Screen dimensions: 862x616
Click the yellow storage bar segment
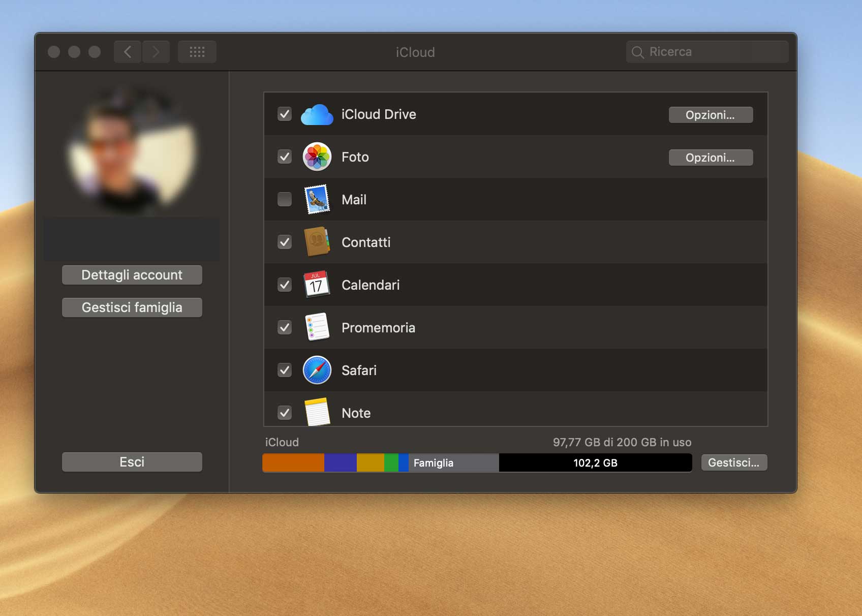point(371,463)
